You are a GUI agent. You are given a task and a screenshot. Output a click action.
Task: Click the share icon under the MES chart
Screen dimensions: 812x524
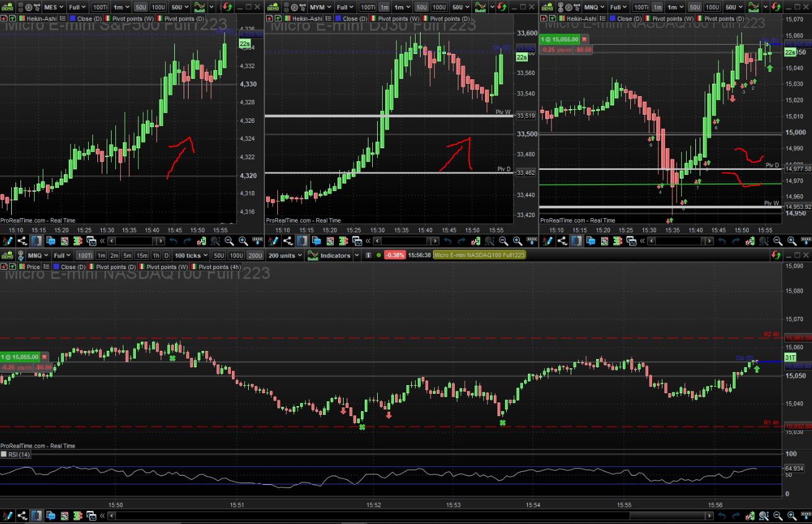pos(22,241)
